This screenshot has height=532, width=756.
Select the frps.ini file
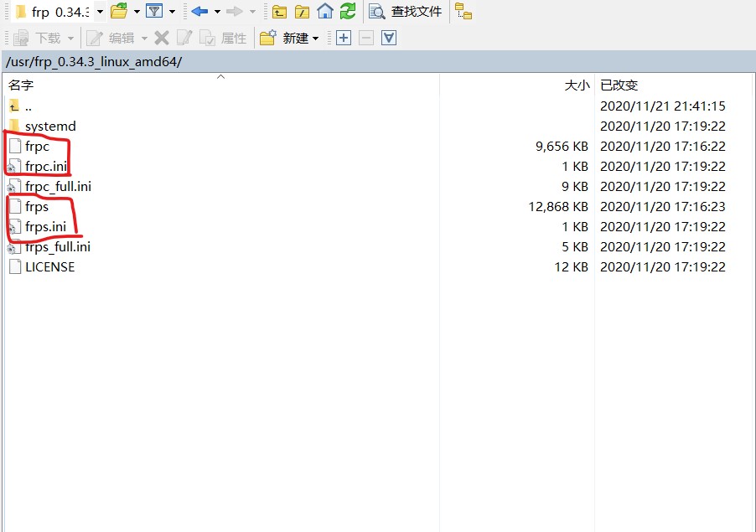pos(45,226)
